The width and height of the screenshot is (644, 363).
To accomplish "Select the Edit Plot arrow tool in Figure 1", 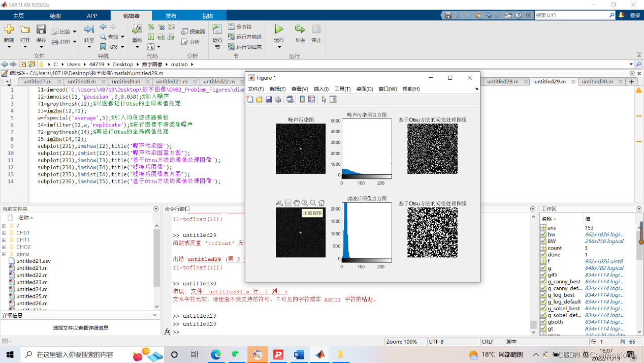I will coord(324,99).
